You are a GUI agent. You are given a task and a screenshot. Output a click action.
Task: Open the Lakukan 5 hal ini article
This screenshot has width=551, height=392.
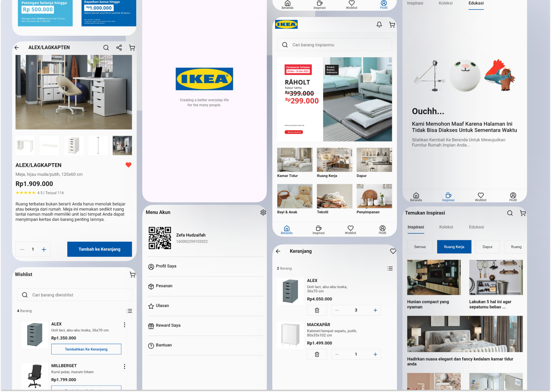click(x=496, y=285)
